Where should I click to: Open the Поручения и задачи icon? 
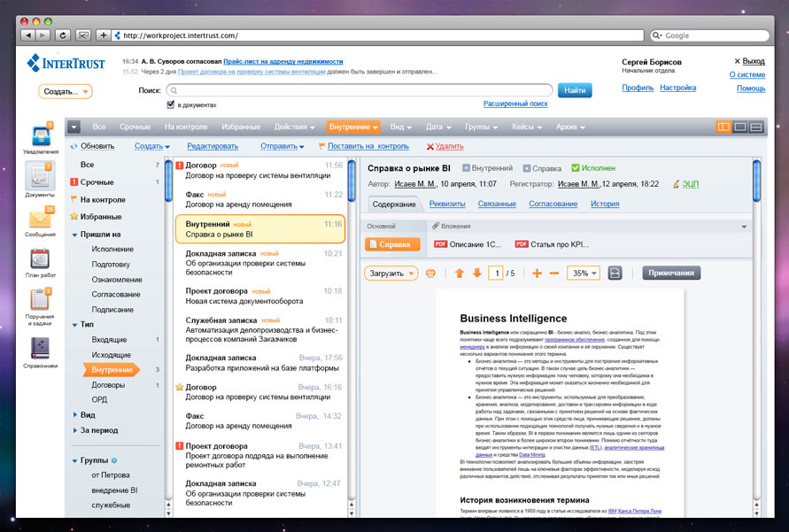(40, 303)
